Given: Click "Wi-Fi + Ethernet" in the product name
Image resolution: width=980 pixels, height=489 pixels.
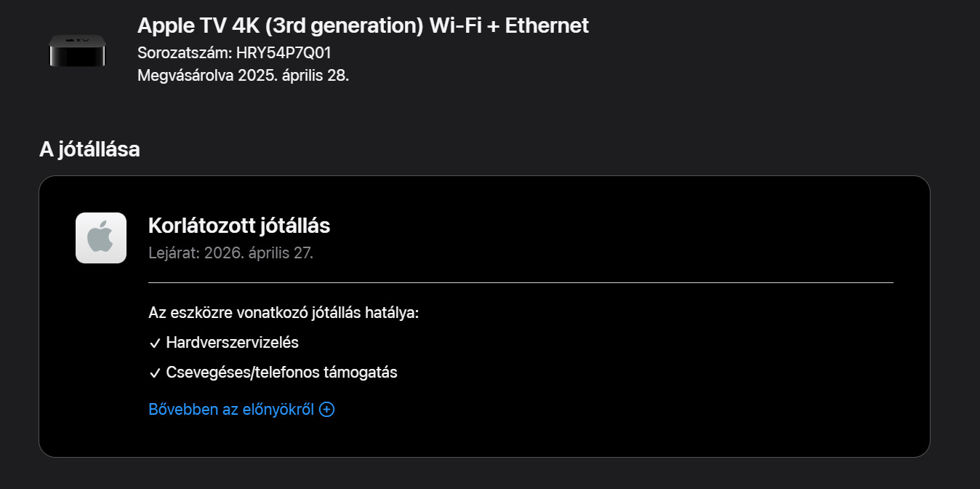Looking at the screenshot, I should pyautogui.click(x=509, y=25).
